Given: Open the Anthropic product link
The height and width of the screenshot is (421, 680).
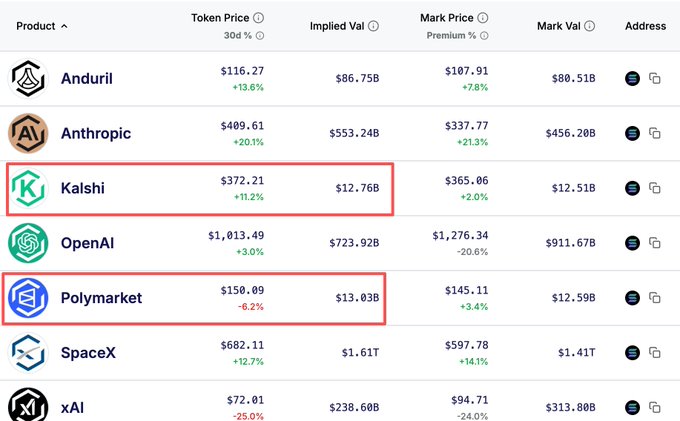Looking at the screenshot, I should pos(95,133).
